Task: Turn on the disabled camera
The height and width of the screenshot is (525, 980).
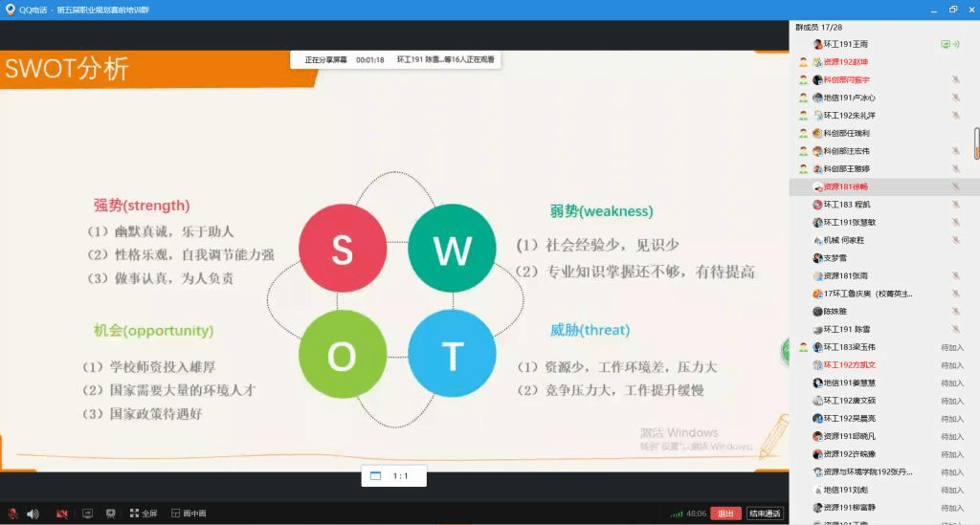Action: coord(61,514)
